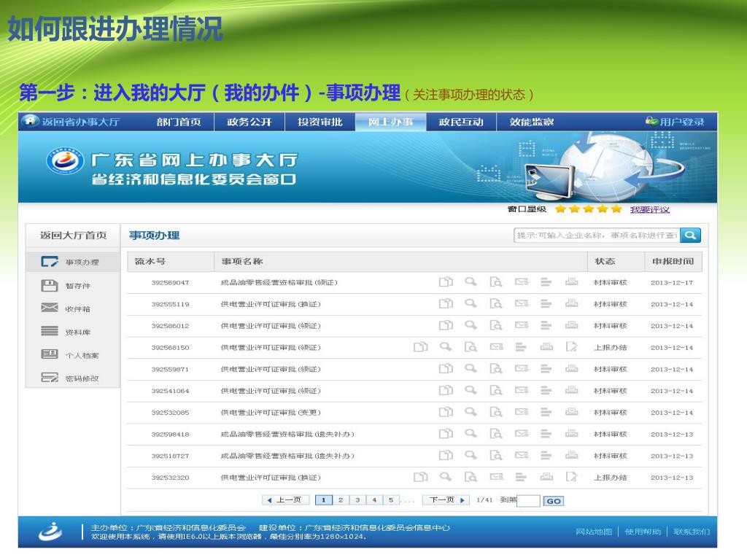Click the 密码修改 sidebar icon

click(49, 377)
